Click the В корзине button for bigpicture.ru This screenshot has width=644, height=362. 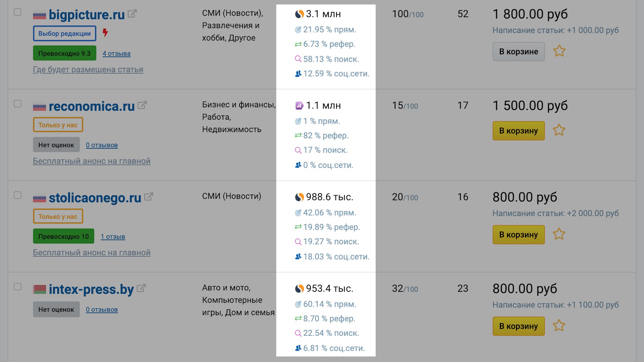[518, 52]
